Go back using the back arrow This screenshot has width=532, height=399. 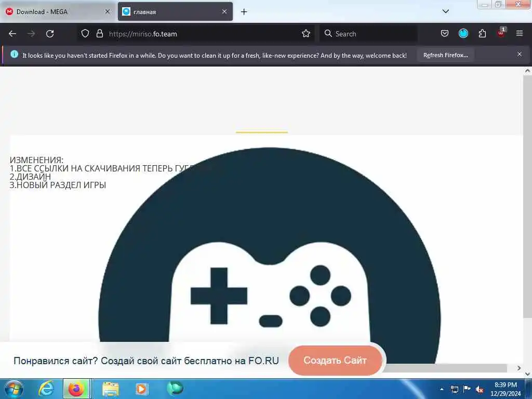point(12,34)
